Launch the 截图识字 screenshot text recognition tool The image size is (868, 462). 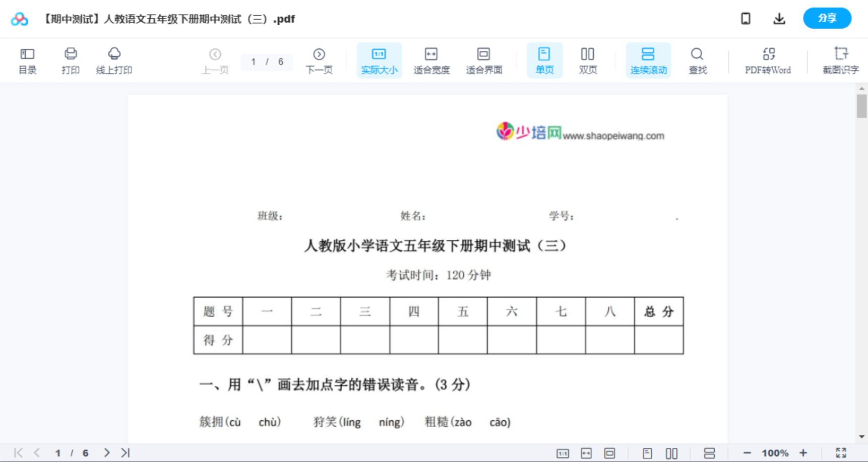click(x=841, y=60)
